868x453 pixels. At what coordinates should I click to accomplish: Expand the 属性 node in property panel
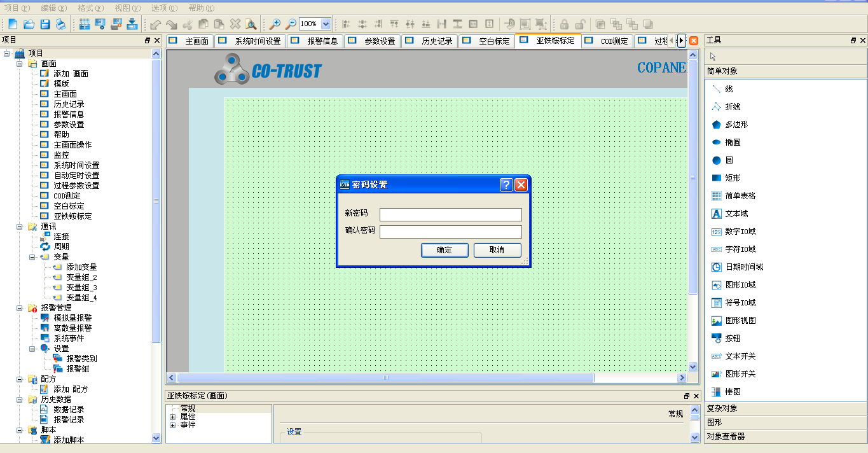(172, 417)
